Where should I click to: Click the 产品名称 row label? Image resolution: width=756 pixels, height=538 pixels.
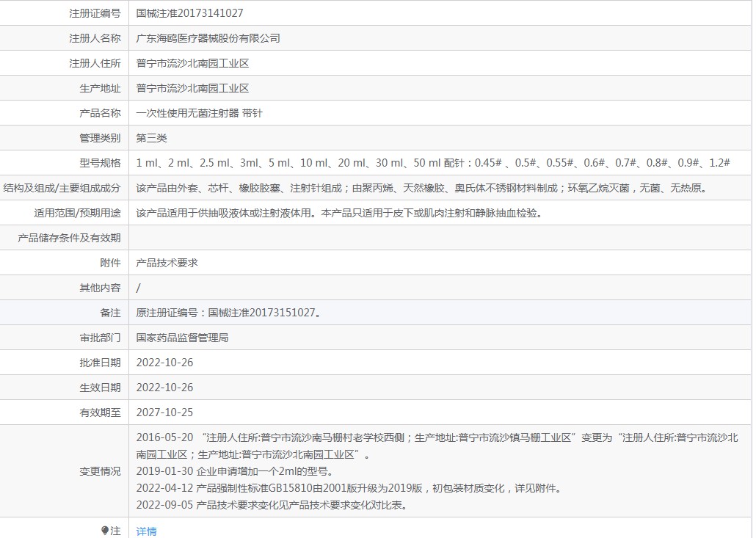pyautogui.click(x=101, y=113)
